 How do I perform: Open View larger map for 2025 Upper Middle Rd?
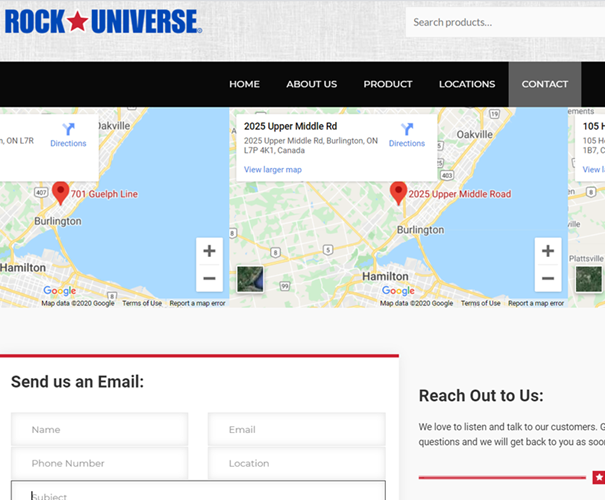[273, 169]
